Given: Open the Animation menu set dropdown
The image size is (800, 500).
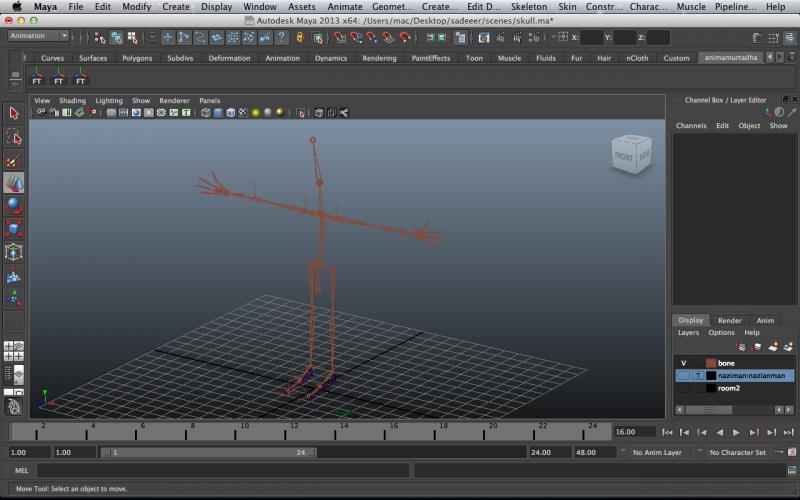Looking at the screenshot, I should click(38, 36).
